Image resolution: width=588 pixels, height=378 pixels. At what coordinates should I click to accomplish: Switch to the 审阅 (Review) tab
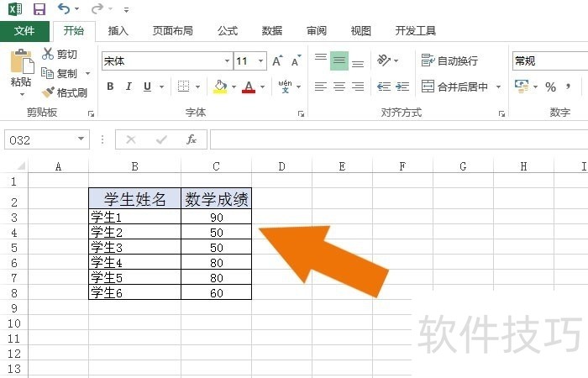click(x=316, y=31)
